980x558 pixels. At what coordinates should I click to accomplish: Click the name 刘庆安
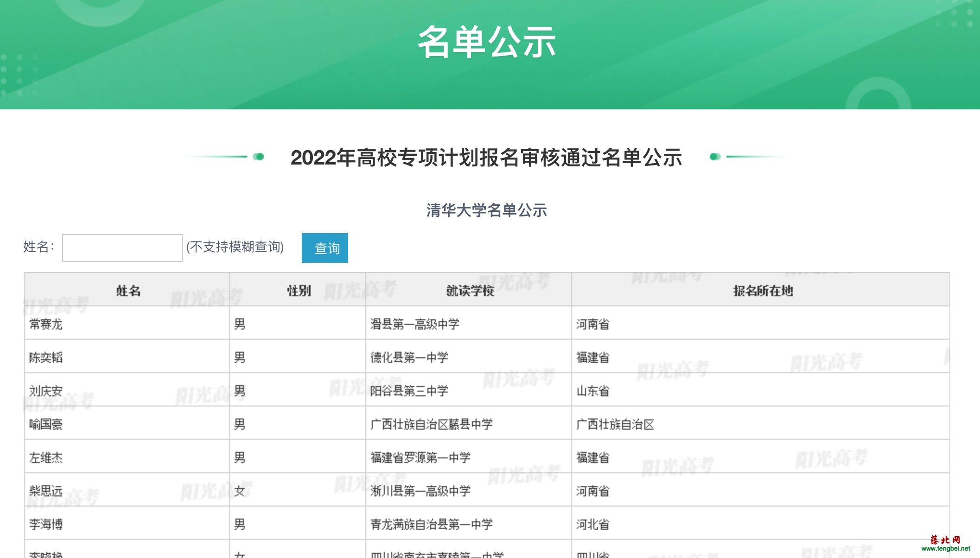pos(46,391)
